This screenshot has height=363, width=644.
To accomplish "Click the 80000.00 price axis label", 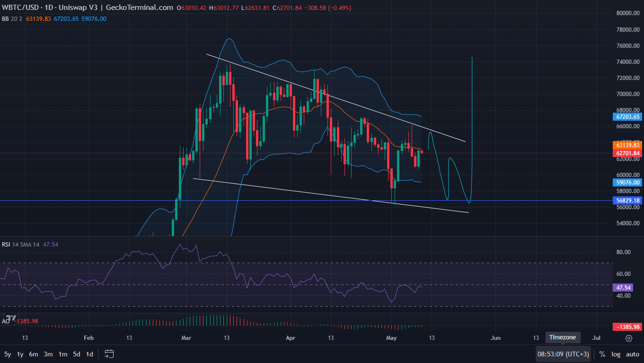I will pyautogui.click(x=627, y=14).
